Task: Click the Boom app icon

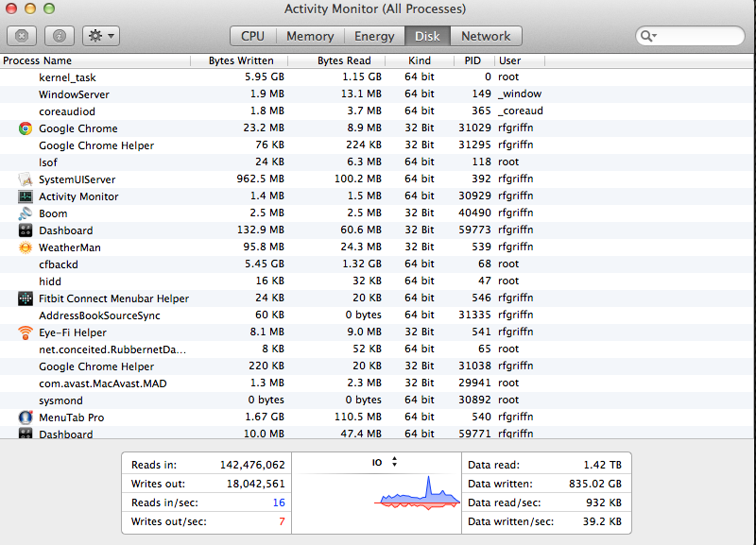Action: [x=26, y=213]
